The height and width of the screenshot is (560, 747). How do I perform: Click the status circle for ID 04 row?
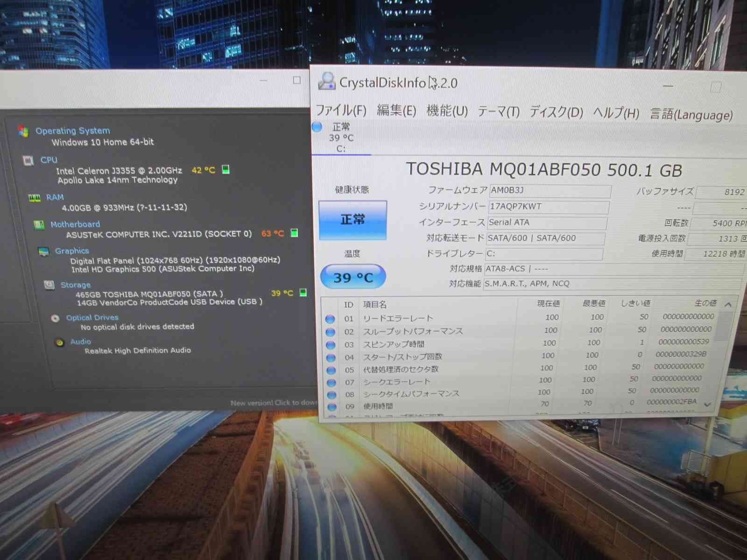click(331, 357)
